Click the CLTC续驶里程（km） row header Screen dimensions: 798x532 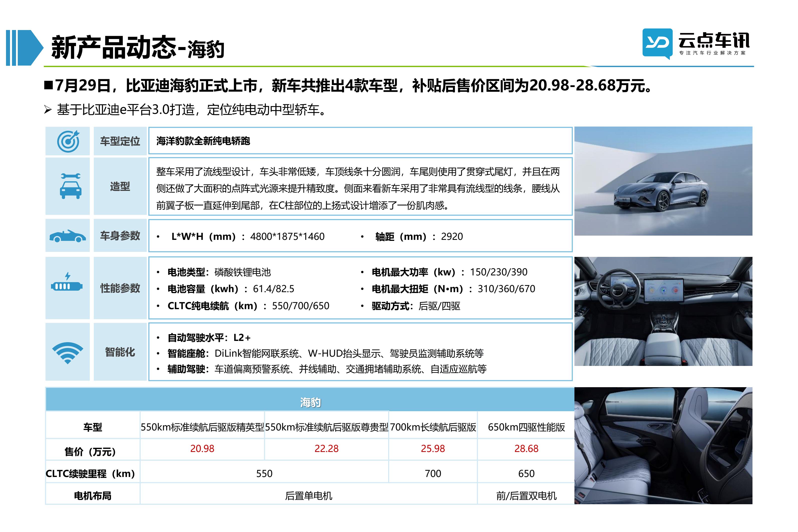93,472
